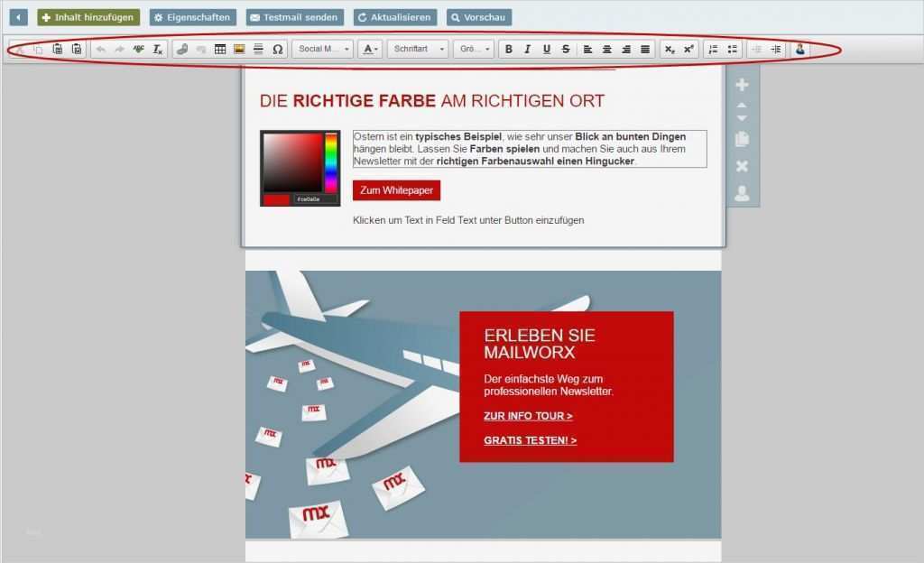Select the Vorschau option
Viewport: 924px width, 563px height.
tap(478, 16)
